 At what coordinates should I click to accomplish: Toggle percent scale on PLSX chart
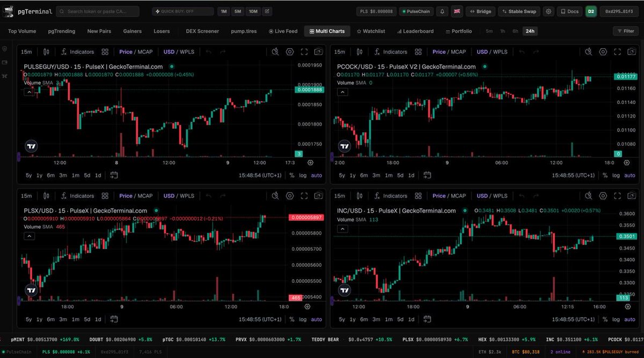(x=291, y=319)
